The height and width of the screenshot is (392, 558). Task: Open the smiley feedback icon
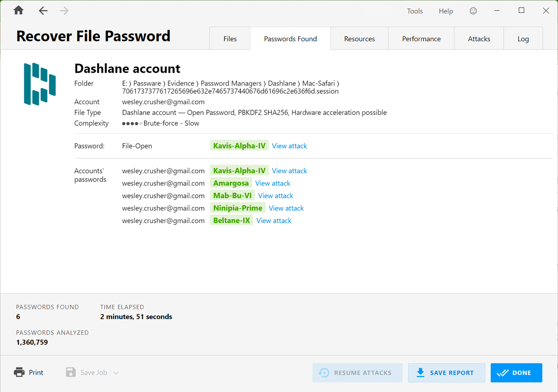pyautogui.click(x=473, y=10)
